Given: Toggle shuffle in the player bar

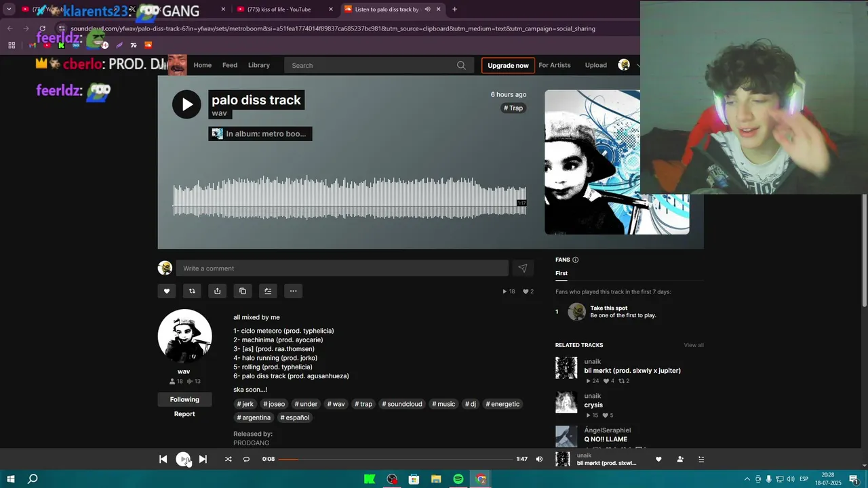Looking at the screenshot, I should tap(228, 459).
